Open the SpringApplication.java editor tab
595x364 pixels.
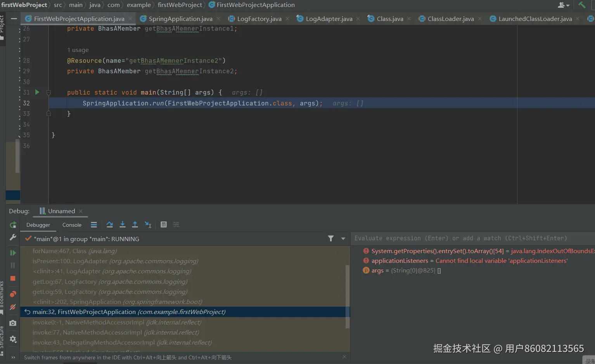click(x=180, y=19)
